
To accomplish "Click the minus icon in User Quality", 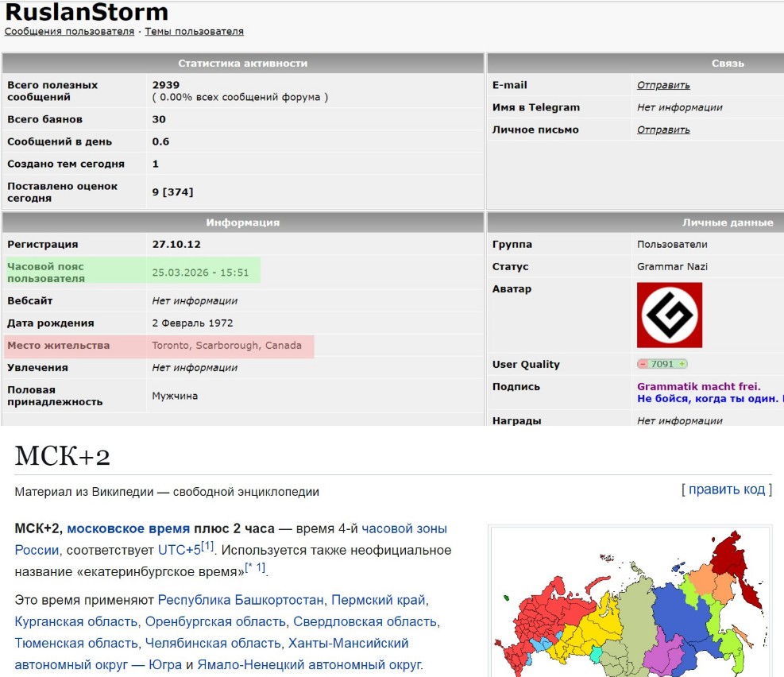I will click(x=643, y=364).
